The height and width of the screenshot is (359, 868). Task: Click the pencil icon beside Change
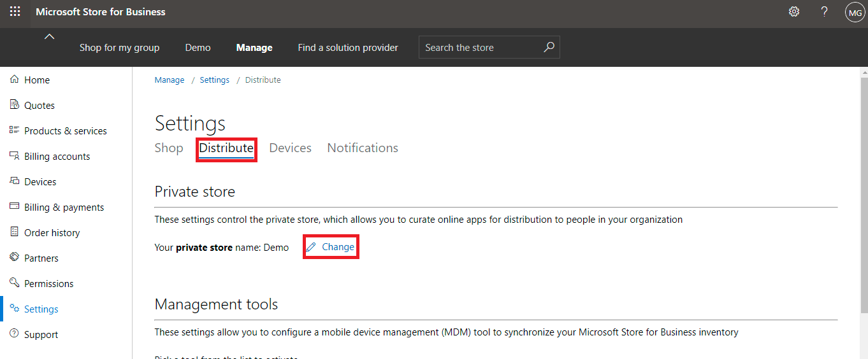click(311, 248)
